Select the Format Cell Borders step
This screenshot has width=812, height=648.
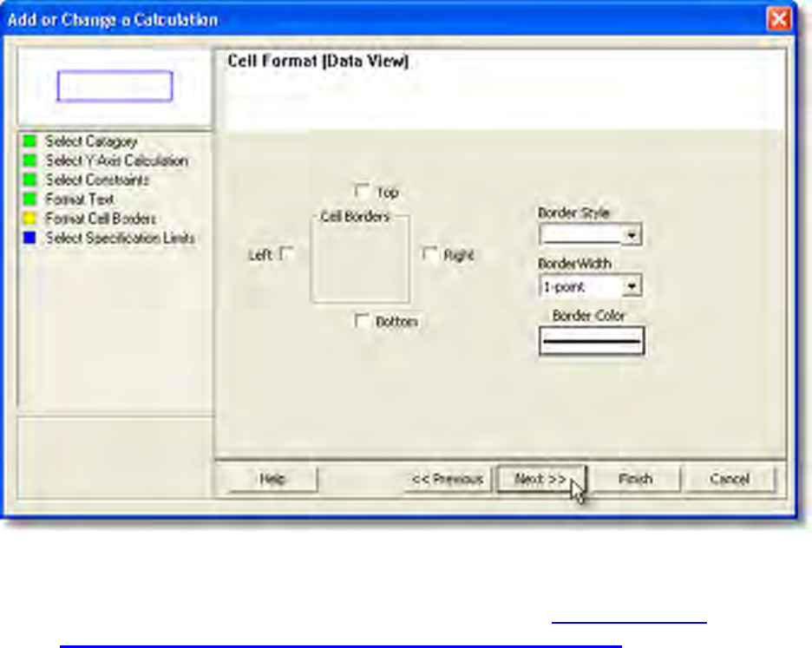tap(101, 219)
